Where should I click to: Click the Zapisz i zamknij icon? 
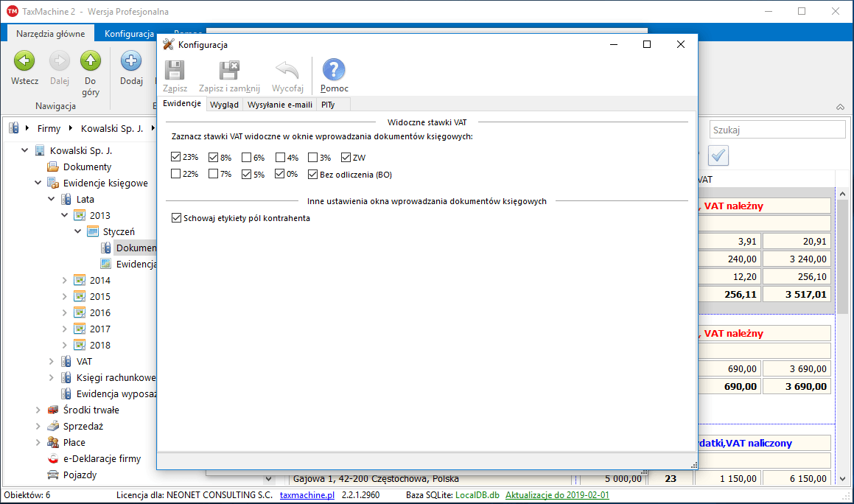229,71
